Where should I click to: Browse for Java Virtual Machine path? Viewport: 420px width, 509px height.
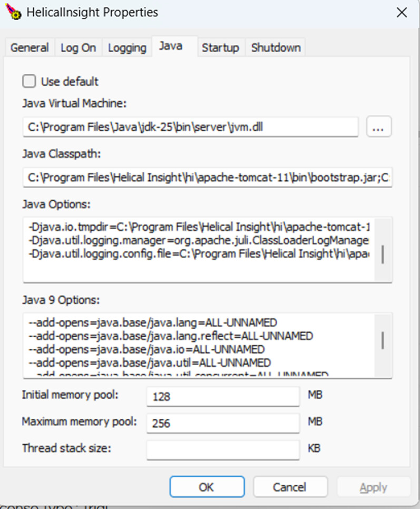[379, 127]
